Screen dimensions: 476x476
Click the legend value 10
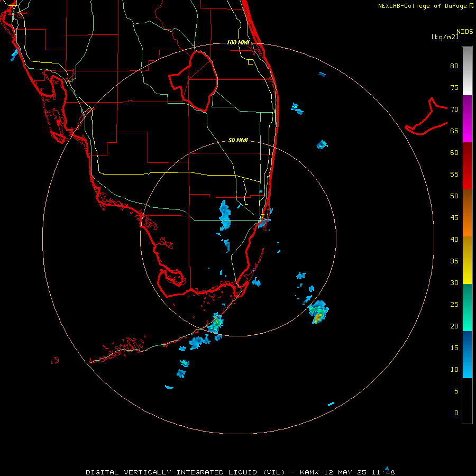[x=454, y=370]
